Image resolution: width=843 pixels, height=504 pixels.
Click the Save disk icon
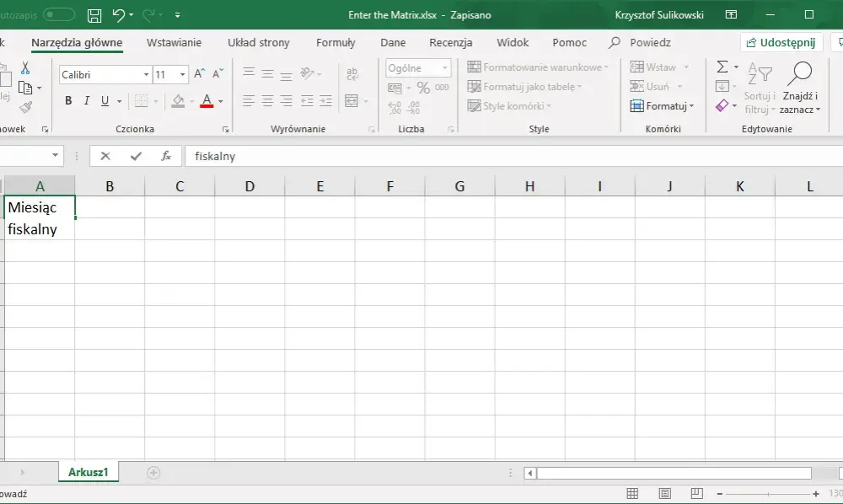(94, 15)
